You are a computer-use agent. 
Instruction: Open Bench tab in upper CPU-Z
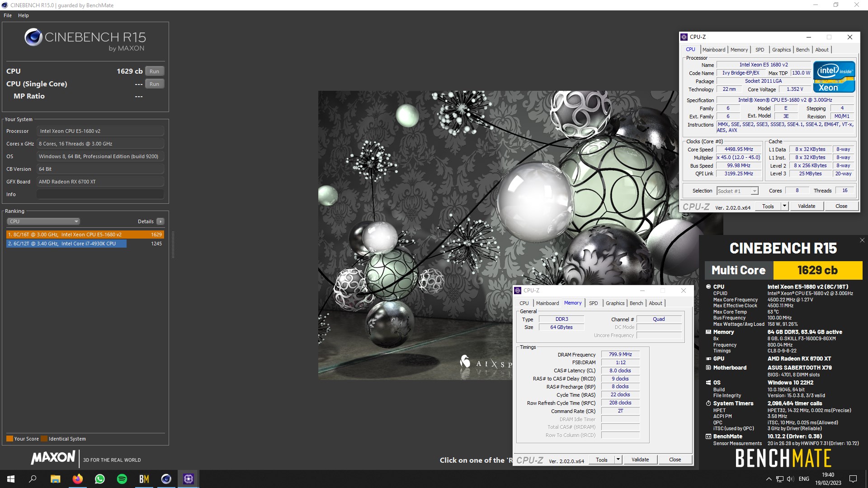802,50
